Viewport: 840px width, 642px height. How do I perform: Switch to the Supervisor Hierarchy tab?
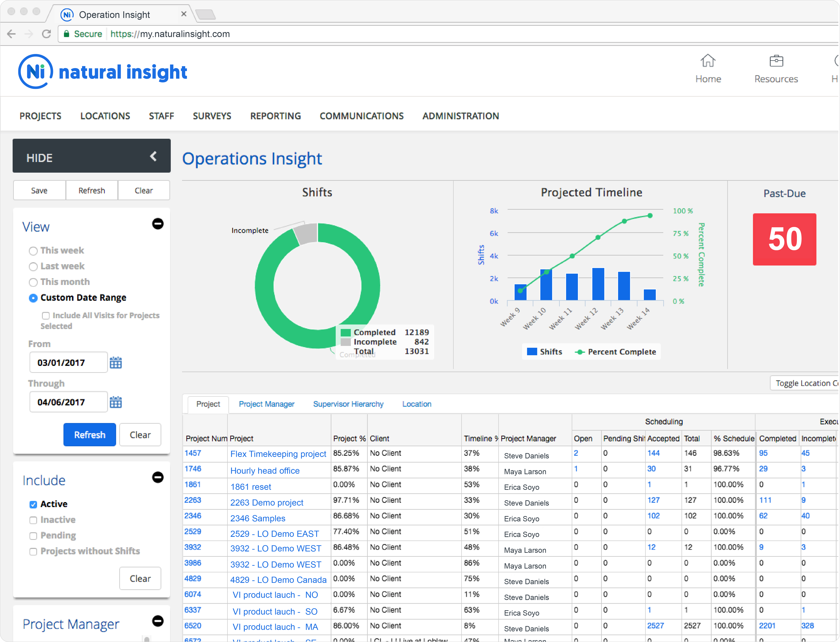pos(348,404)
